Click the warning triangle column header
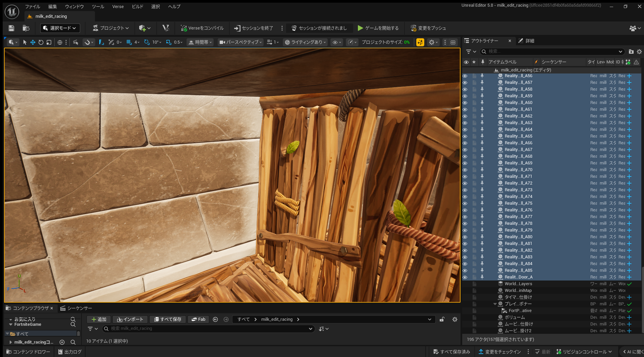The height and width of the screenshot is (357, 644). pos(636,62)
